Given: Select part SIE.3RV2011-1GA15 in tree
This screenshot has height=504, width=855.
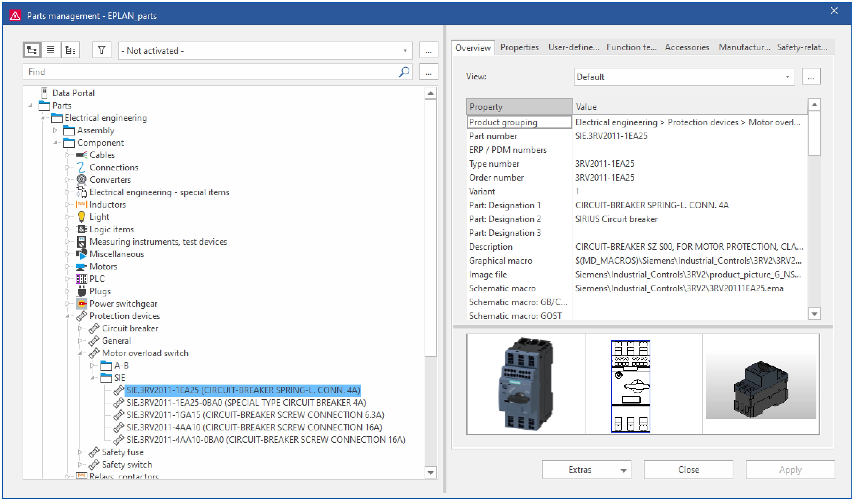Looking at the screenshot, I should coord(255,415).
